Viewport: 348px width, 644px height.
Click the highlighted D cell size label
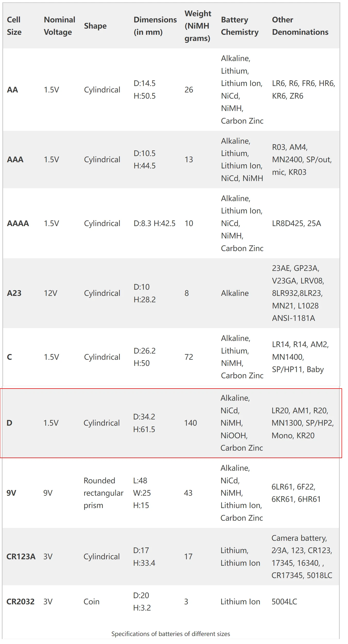[9, 423]
